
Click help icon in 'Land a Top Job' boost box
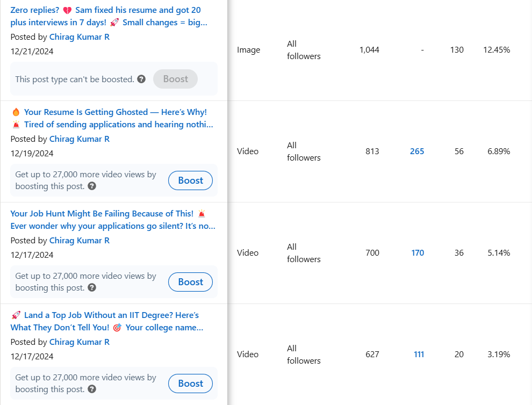(x=92, y=389)
